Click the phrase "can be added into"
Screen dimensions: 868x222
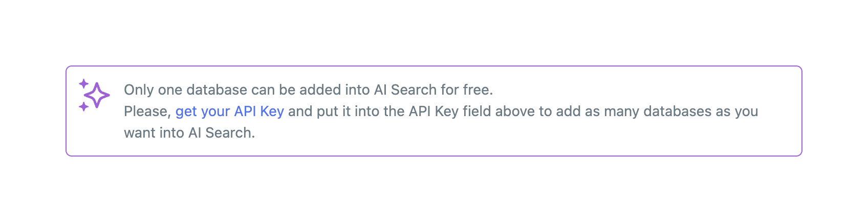(x=311, y=90)
